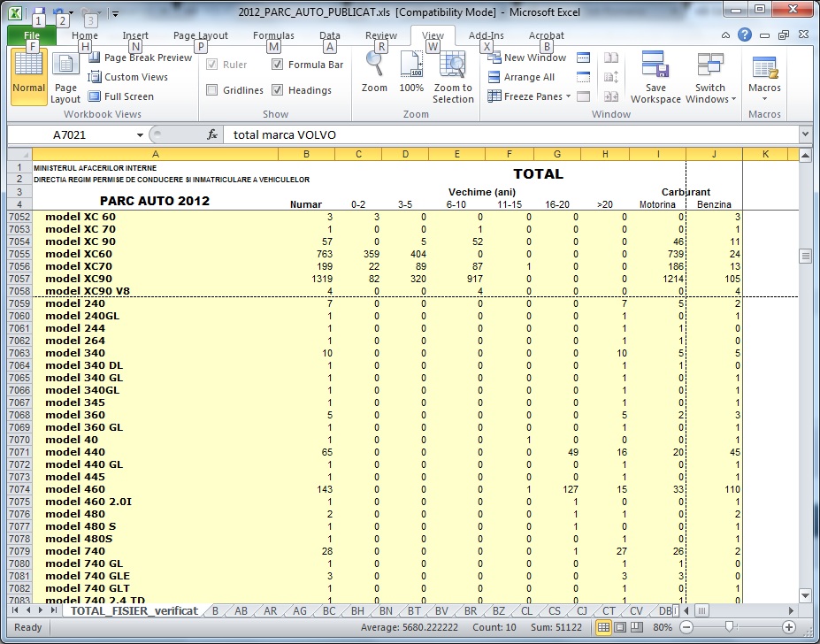Image resolution: width=820 pixels, height=644 pixels.
Task: Enable the Gridlines checkbox
Action: pyautogui.click(x=211, y=90)
